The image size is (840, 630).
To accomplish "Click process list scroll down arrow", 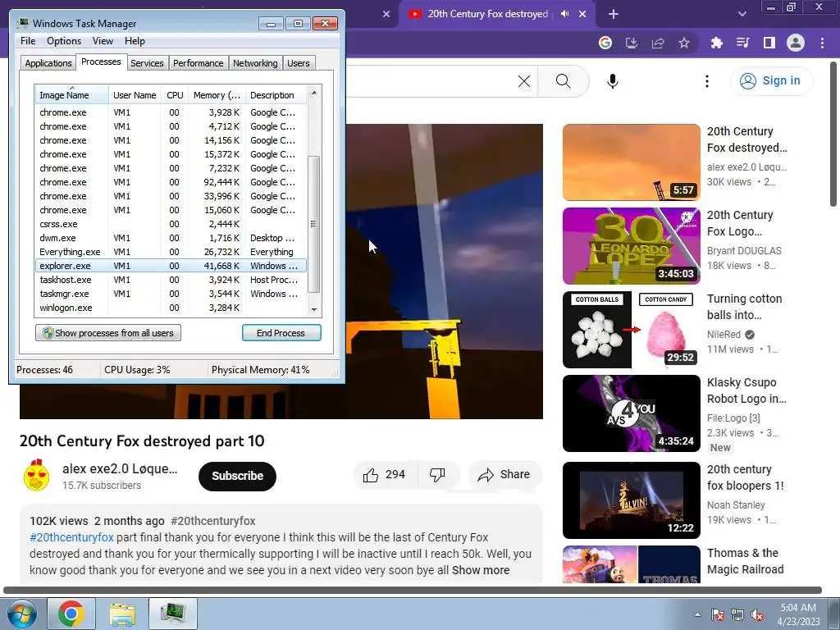I will pos(314,309).
